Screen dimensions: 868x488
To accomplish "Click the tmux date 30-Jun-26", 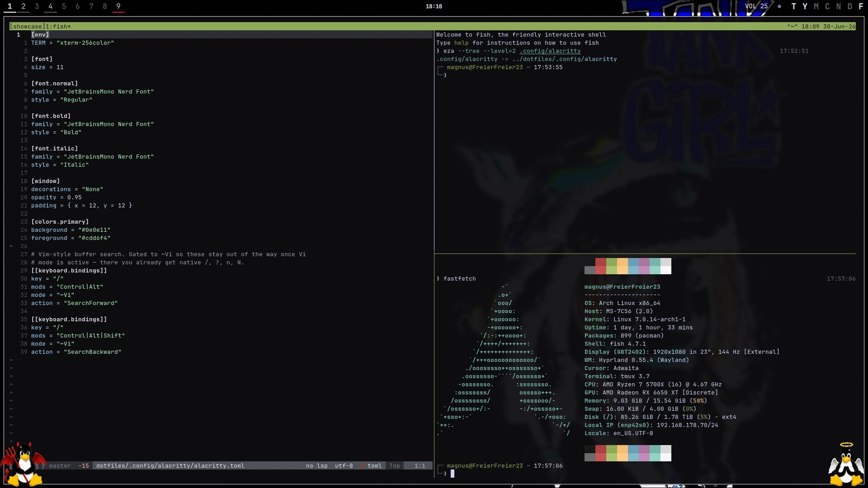I will coord(840,27).
